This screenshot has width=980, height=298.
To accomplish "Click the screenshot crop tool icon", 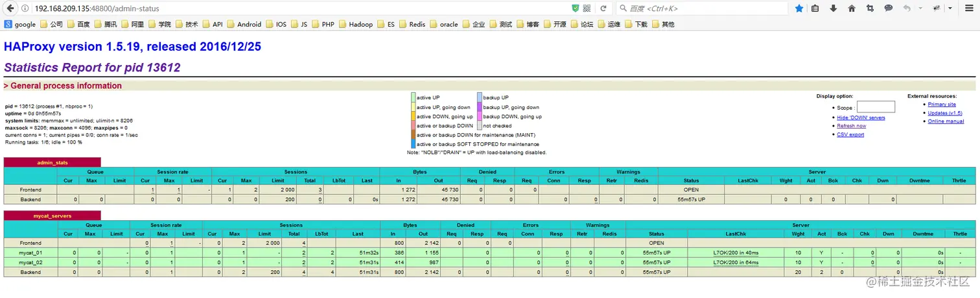I will [870, 8].
